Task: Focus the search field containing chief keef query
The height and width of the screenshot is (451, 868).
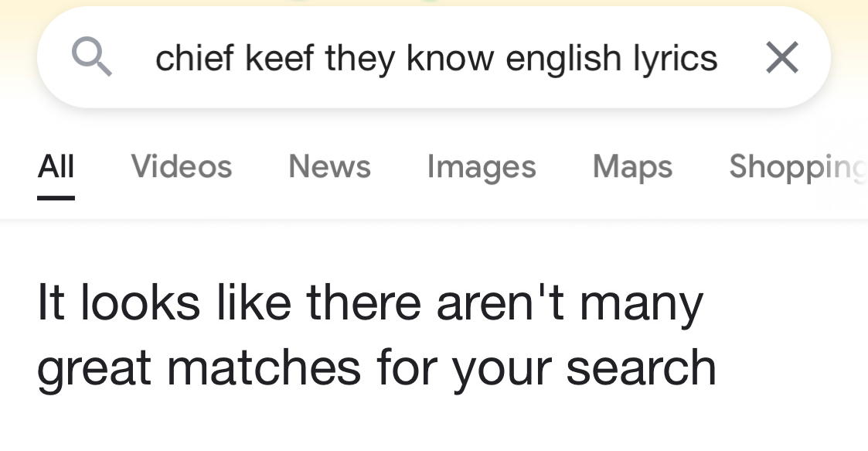Action: (x=436, y=57)
